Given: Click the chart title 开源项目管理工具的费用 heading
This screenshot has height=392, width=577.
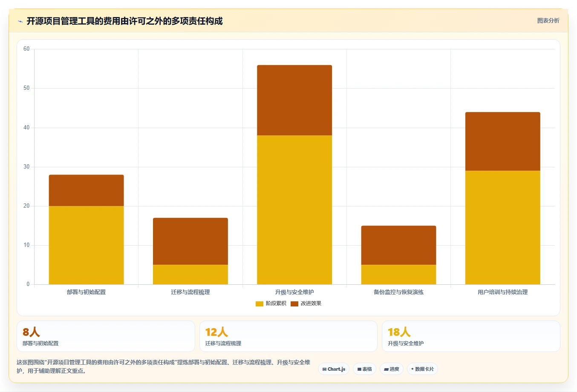Looking at the screenshot, I should click(124, 21).
